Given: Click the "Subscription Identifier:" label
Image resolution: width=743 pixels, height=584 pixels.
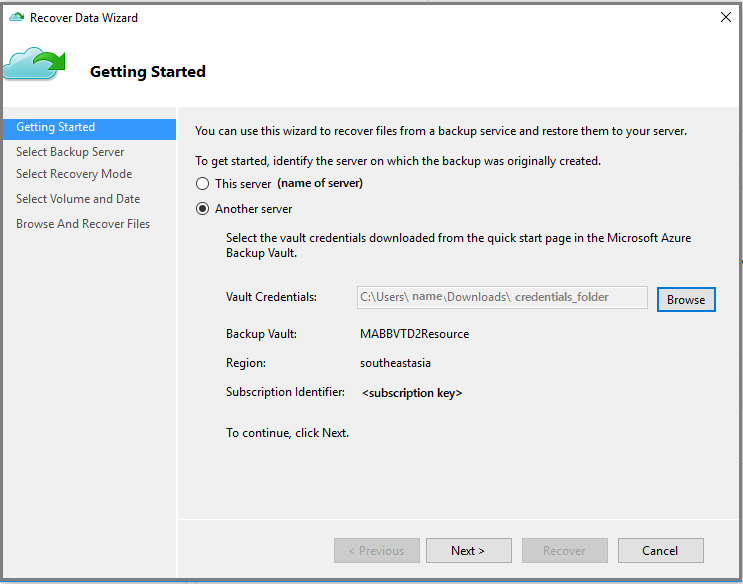Looking at the screenshot, I should coord(285,392).
